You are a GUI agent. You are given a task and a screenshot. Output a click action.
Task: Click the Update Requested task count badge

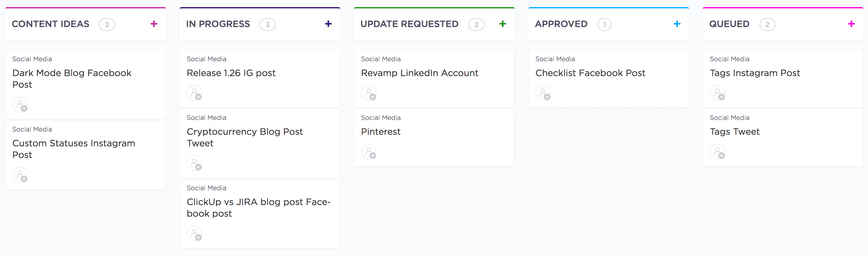(476, 25)
